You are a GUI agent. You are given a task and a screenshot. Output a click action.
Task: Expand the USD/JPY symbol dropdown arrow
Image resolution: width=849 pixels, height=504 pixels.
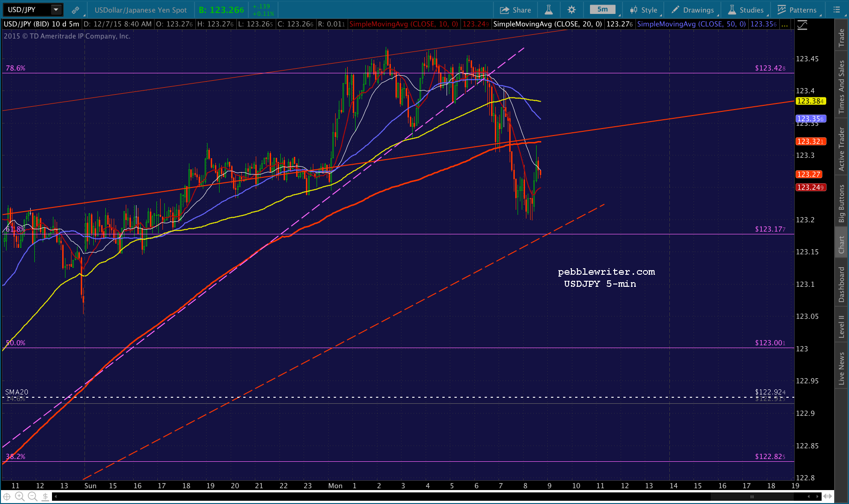point(56,9)
